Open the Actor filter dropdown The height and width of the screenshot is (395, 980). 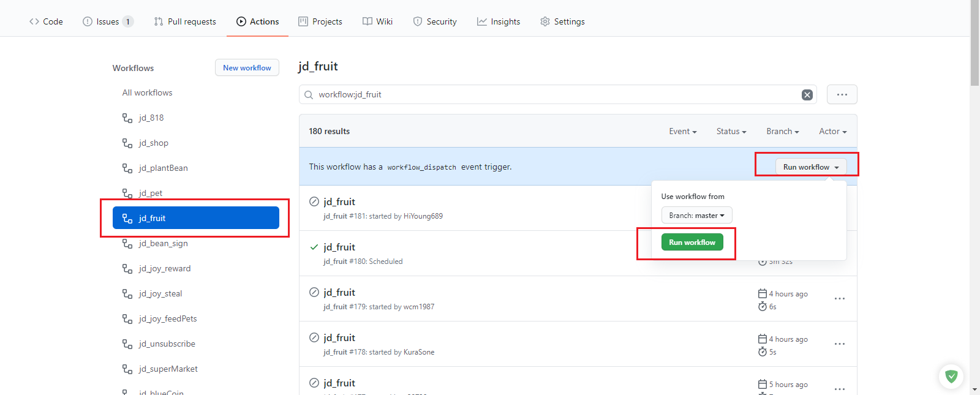click(833, 131)
